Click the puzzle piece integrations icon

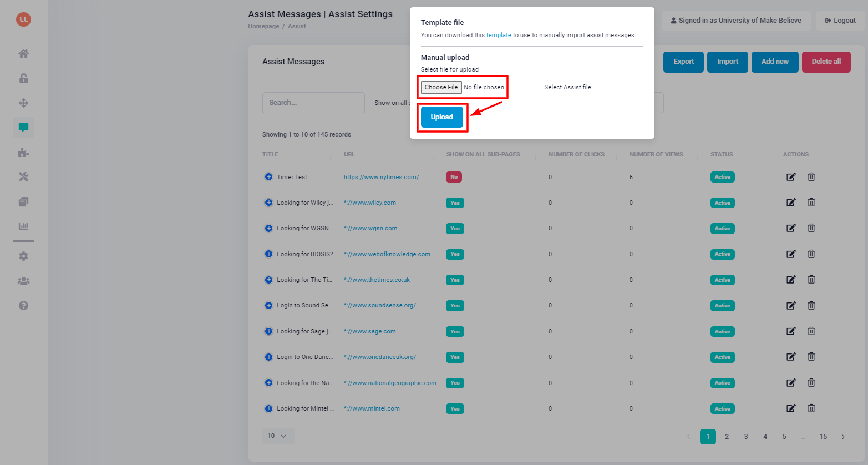(23, 152)
